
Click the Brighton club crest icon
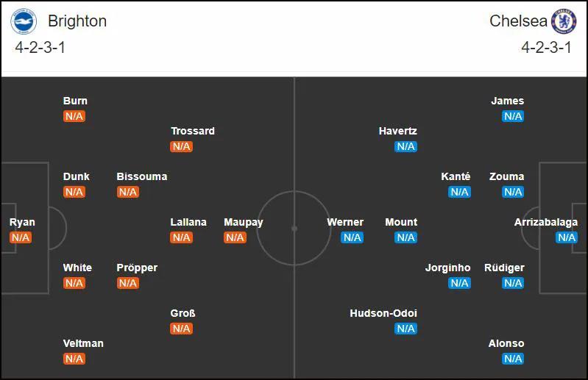pos(24,21)
